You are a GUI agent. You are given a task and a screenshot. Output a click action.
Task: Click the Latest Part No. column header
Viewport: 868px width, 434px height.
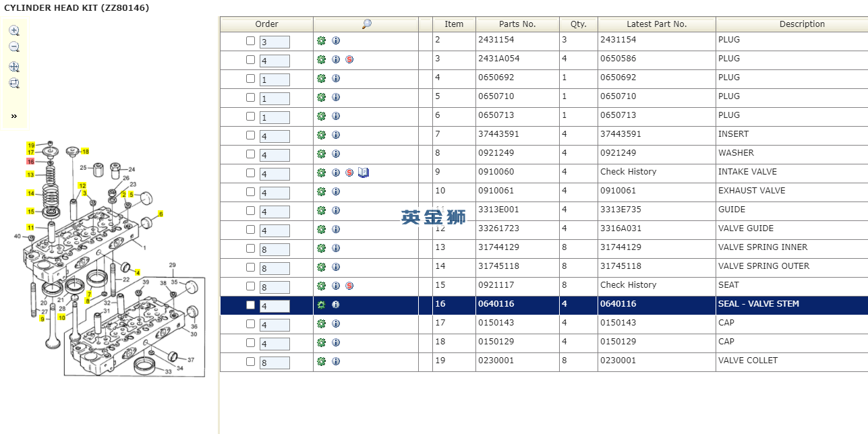click(657, 24)
